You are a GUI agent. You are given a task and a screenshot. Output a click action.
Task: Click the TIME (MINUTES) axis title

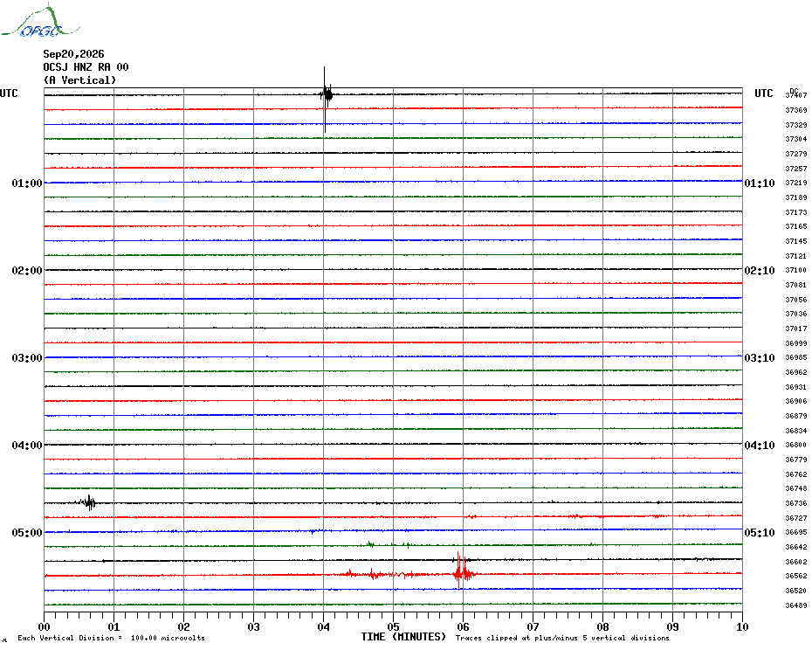point(403,637)
